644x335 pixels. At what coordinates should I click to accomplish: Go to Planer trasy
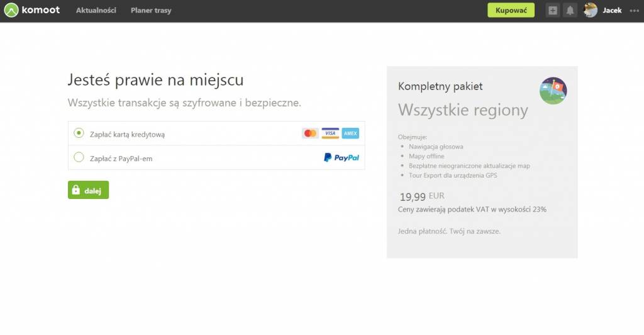(x=151, y=11)
